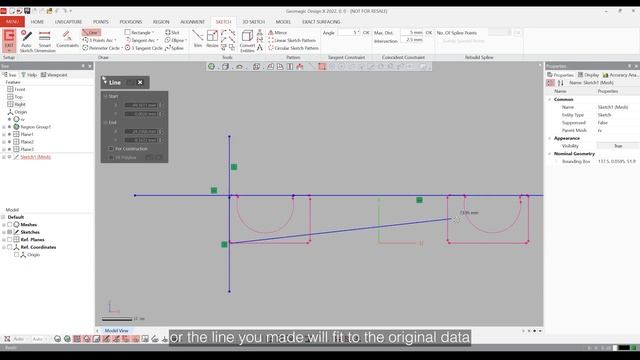Select the Line draw tool
Image resolution: width=640 pixels, height=360 pixels.
tap(91, 32)
